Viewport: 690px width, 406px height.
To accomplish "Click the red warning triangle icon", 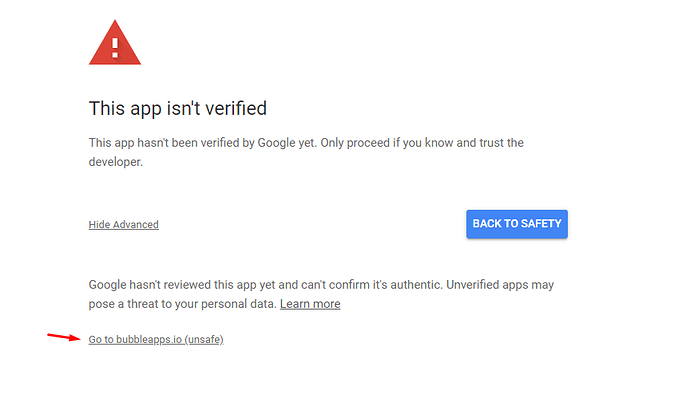I will coord(115,43).
